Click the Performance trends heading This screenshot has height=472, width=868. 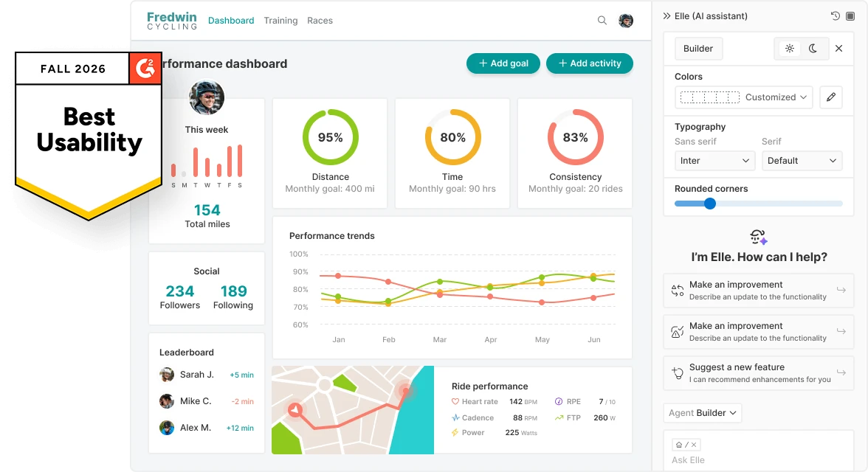point(332,236)
